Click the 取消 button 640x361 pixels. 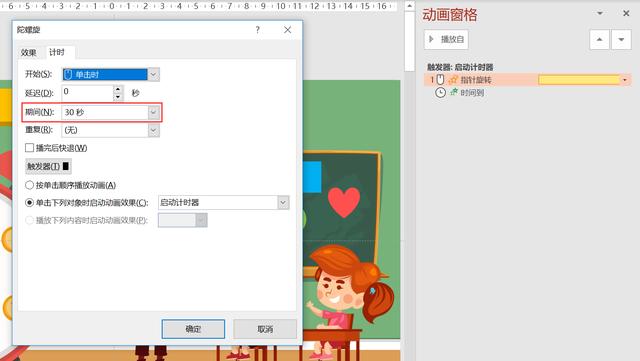click(265, 329)
